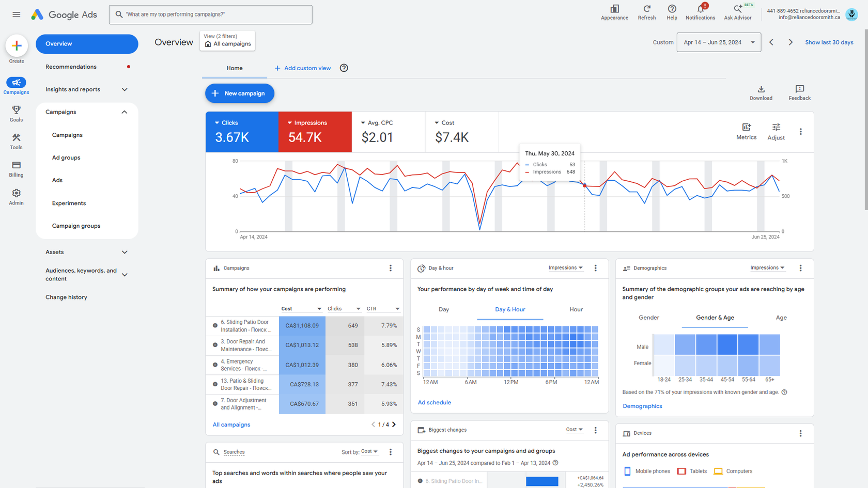Open the Help icon
Viewport: 868px width, 488px height.
(x=672, y=9)
